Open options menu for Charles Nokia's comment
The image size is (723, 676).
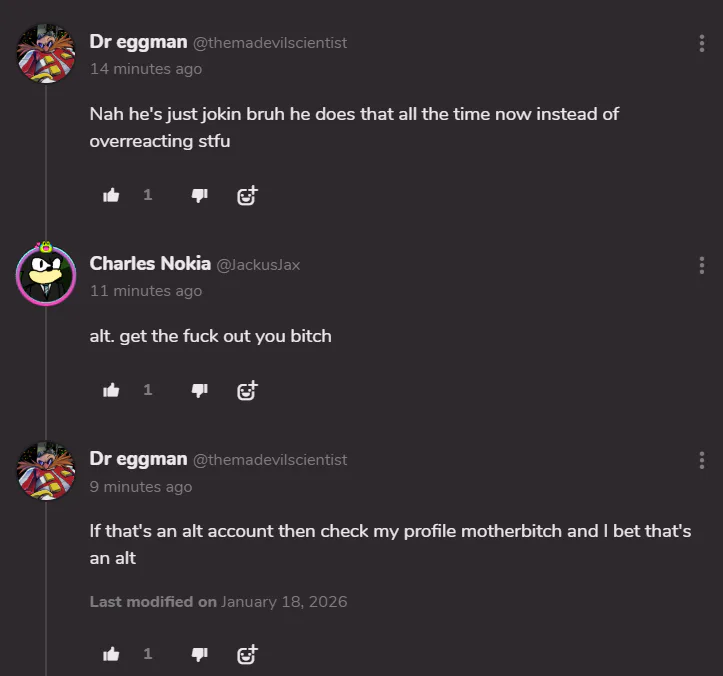(x=701, y=265)
